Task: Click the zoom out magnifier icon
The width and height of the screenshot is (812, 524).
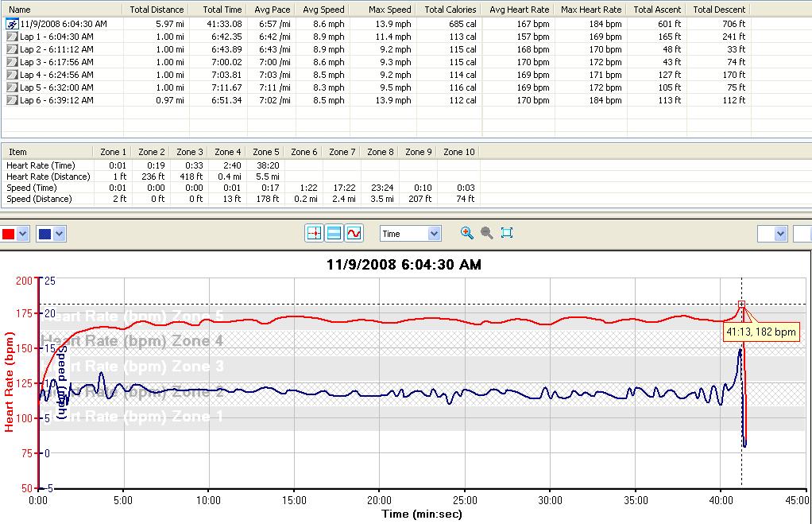Action: (487, 233)
